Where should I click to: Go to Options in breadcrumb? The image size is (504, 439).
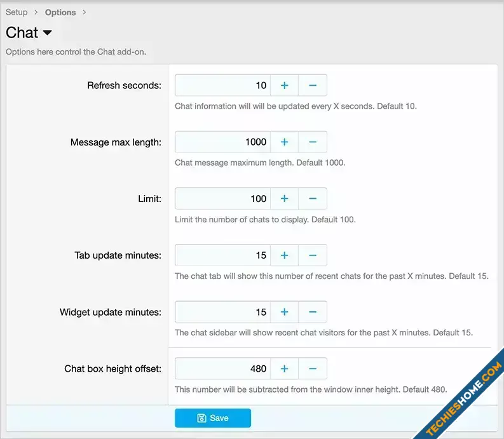click(x=60, y=12)
